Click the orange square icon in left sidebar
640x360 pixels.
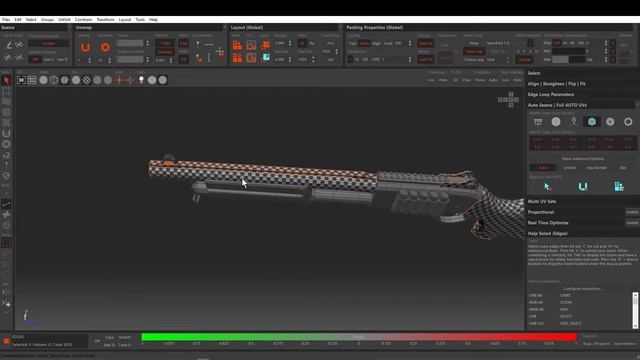6,243
